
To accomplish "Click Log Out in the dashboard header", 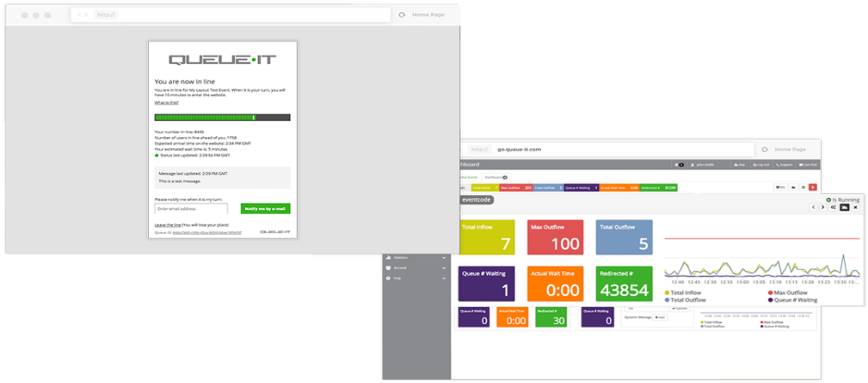I will tap(761, 165).
